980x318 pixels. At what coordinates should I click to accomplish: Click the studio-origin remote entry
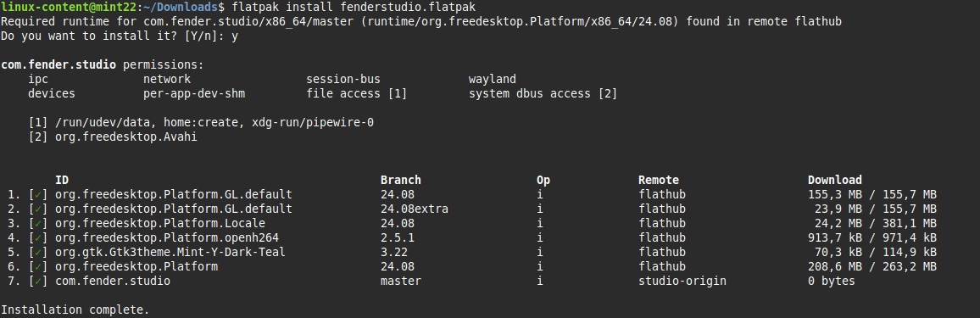tap(682, 282)
